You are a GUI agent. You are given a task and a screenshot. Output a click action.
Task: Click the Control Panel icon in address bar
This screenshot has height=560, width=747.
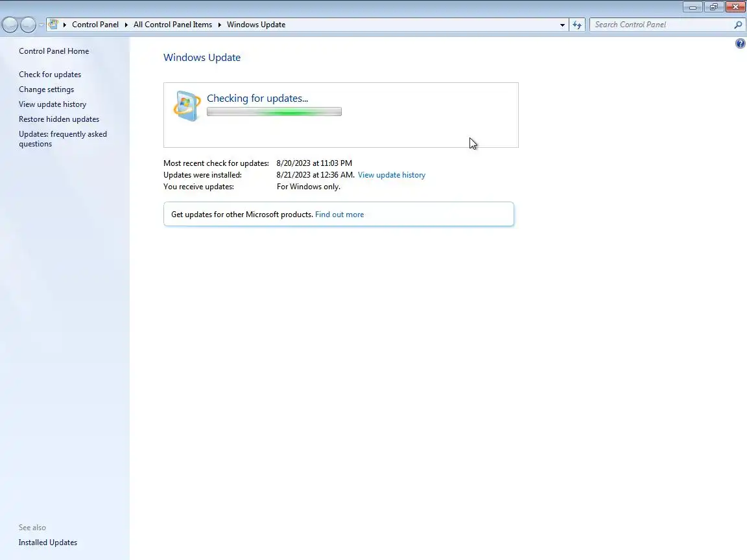pyautogui.click(x=53, y=24)
